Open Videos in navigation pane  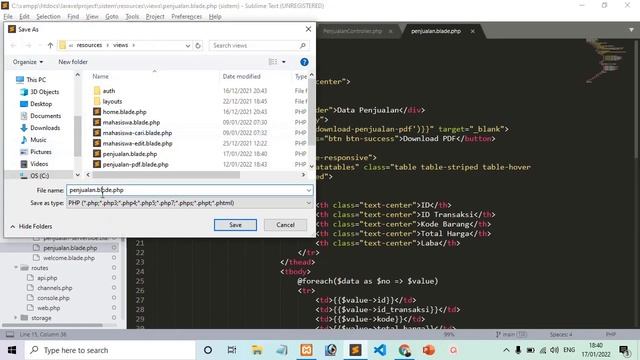39,164
